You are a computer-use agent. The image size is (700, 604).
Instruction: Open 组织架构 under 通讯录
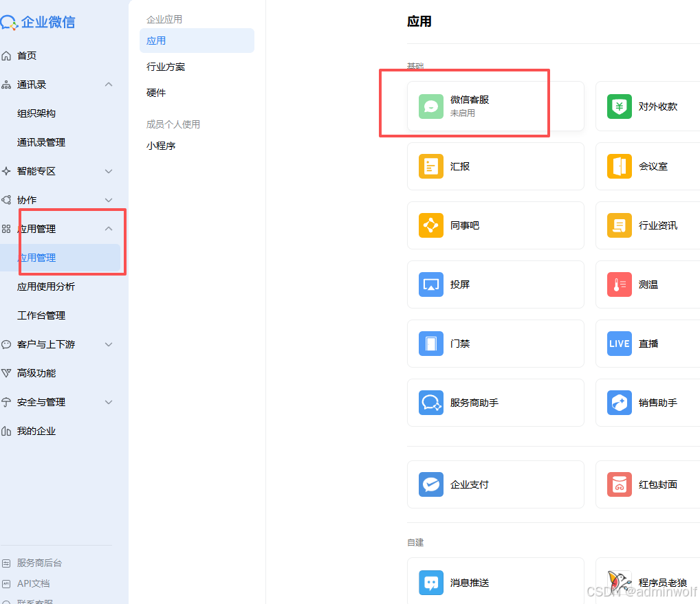[x=36, y=113]
